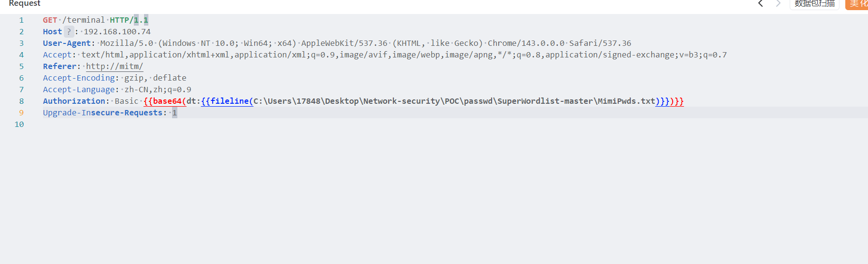Image resolution: width=868 pixels, height=264 pixels.
Task: Click the User-Agent header name
Action: pyautogui.click(x=67, y=43)
